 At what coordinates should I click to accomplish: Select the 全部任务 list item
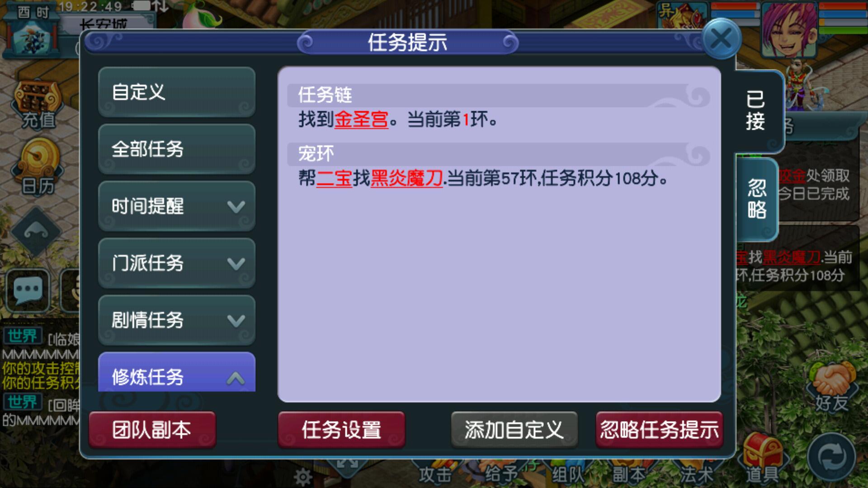(x=177, y=149)
